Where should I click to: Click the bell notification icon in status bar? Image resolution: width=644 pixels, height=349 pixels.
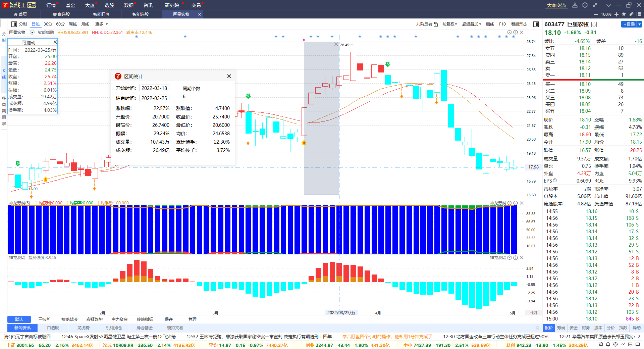tap(608, 345)
